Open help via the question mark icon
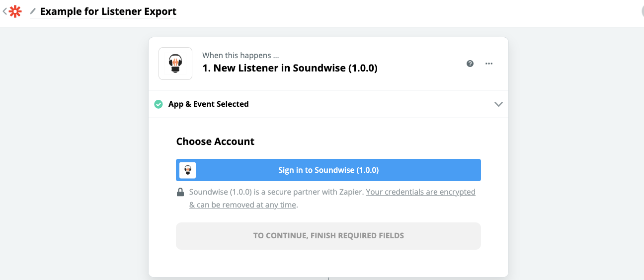644x280 pixels. tap(470, 64)
